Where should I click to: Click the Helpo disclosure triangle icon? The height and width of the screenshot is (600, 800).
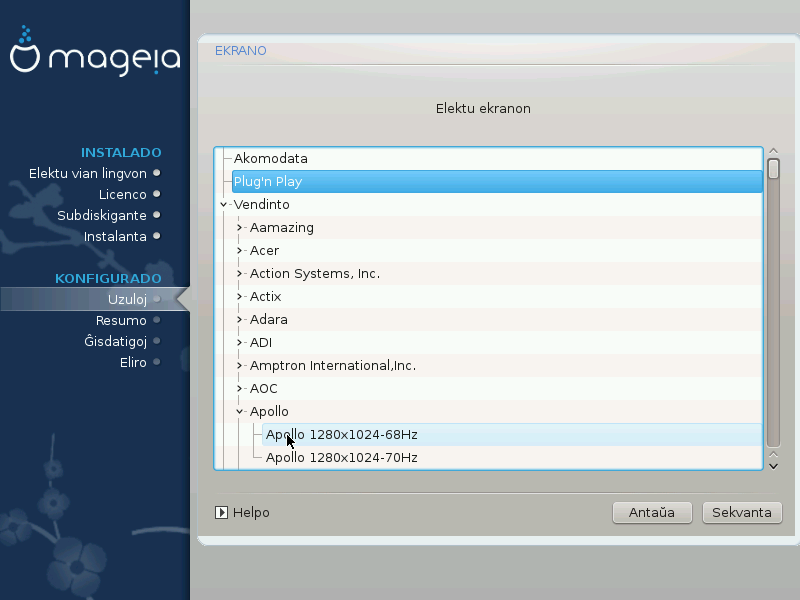(x=221, y=512)
